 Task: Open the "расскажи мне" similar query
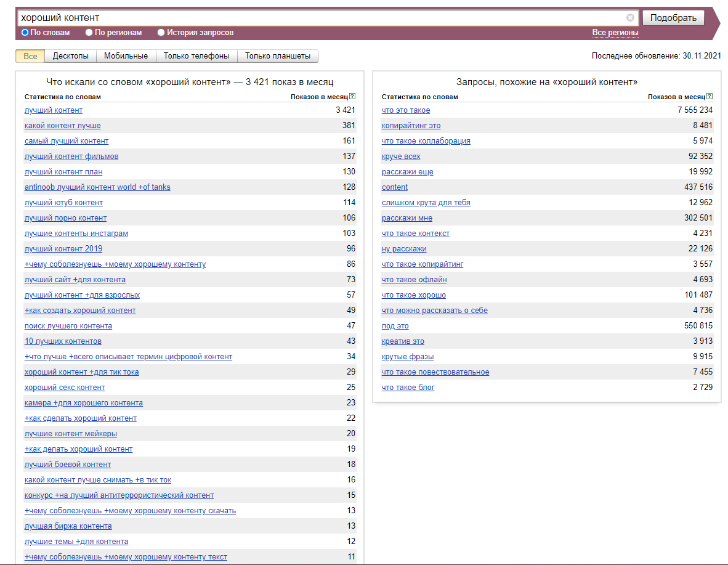[406, 218]
